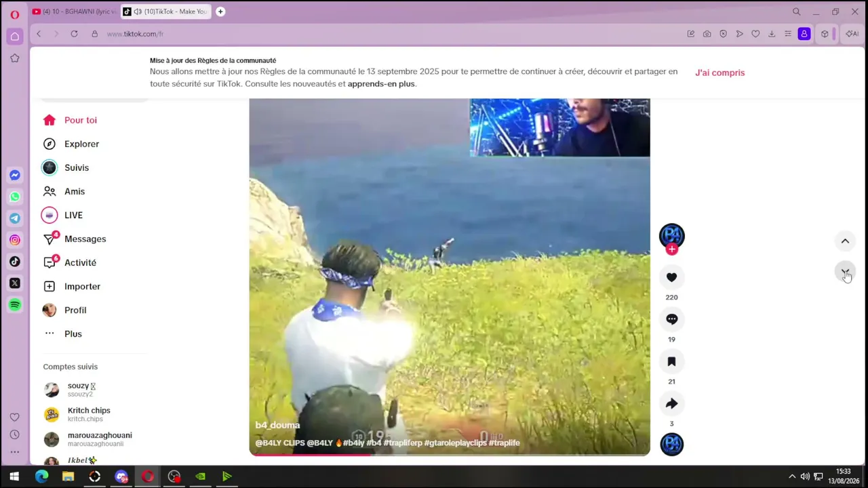Image resolution: width=868 pixels, height=488 pixels.
Task: Open the TikTok panel in Opera sidebar
Action: (14, 262)
